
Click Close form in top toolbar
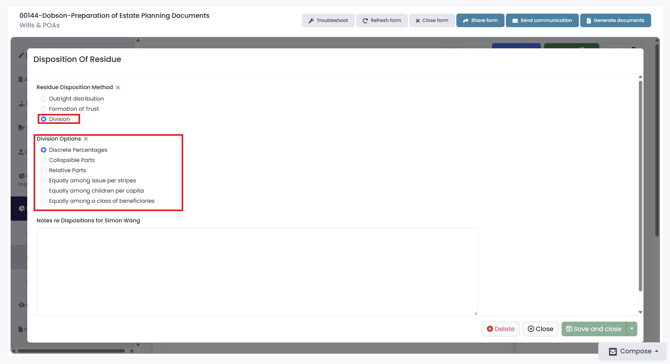coord(432,21)
